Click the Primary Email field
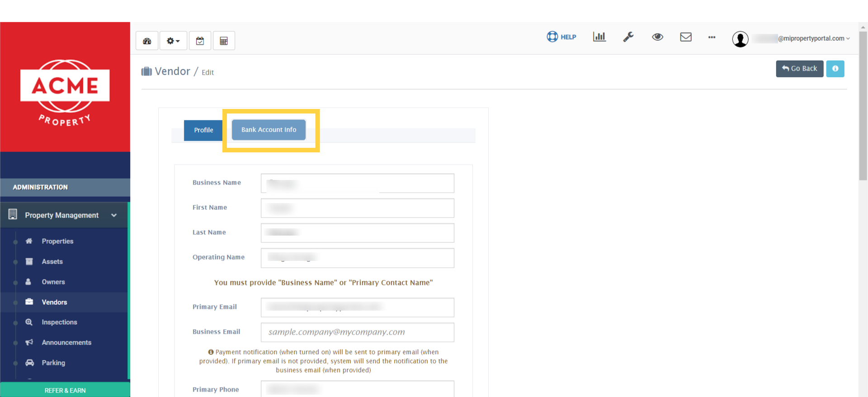 pos(357,307)
